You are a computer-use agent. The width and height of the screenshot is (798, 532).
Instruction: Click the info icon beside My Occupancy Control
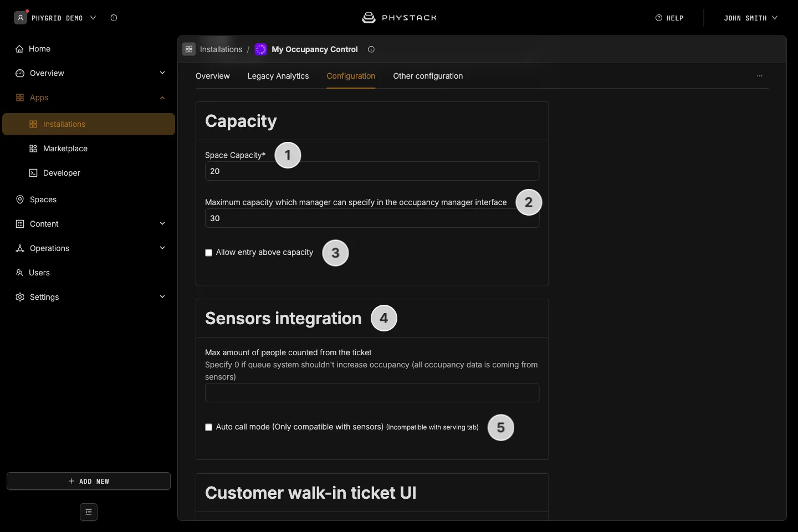(371, 49)
